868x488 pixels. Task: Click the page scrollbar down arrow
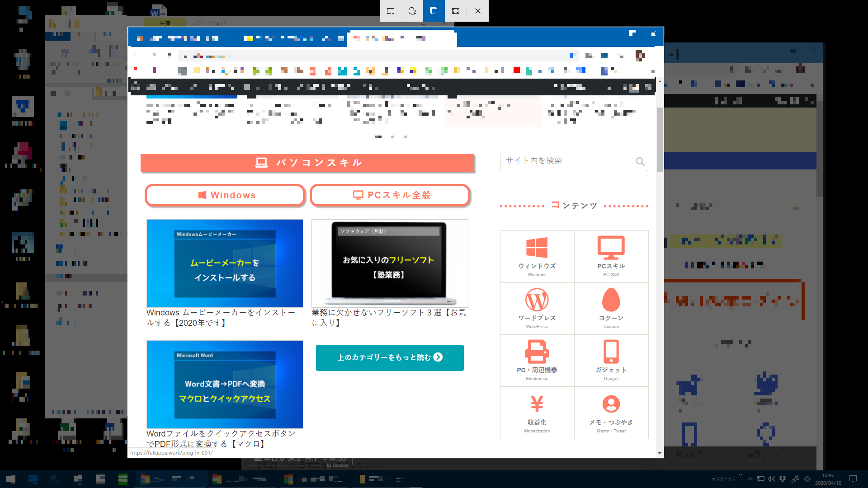(660, 453)
